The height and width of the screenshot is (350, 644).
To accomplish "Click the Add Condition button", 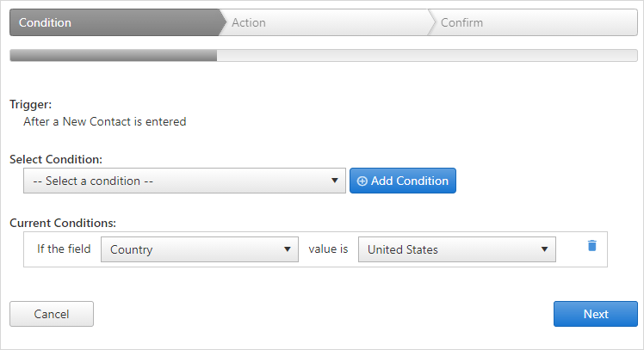I will coord(403,181).
